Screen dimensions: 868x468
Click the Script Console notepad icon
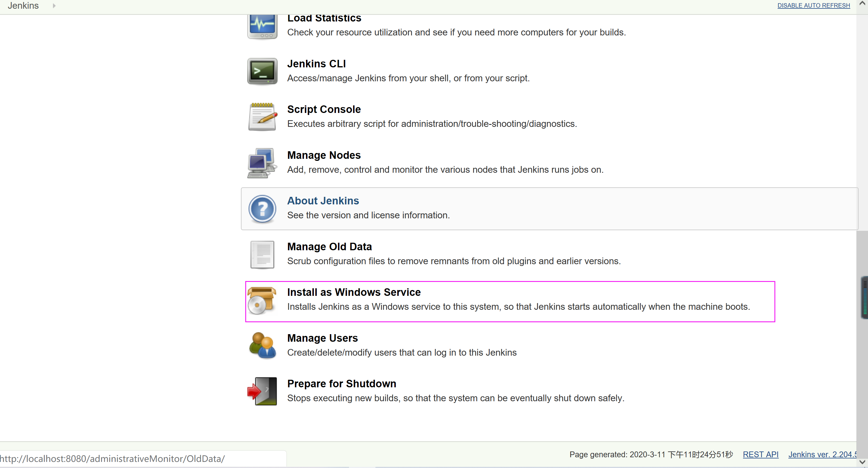click(x=262, y=116)
